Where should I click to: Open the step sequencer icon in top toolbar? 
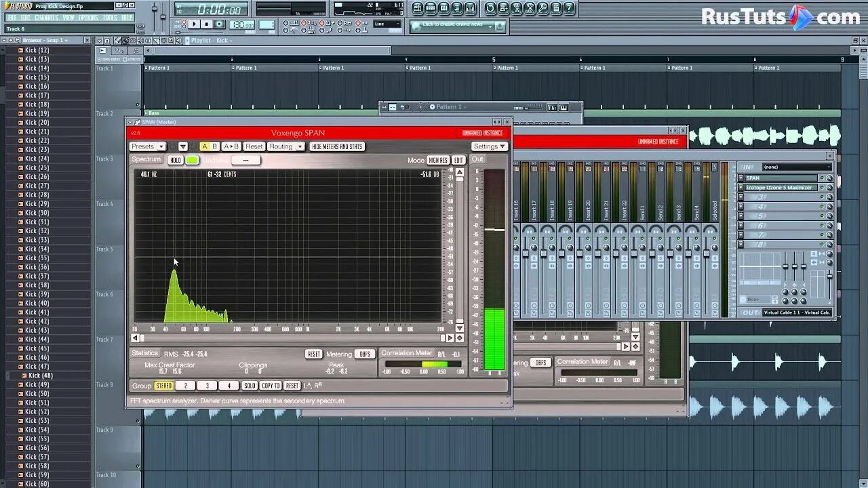coord(431,8)
